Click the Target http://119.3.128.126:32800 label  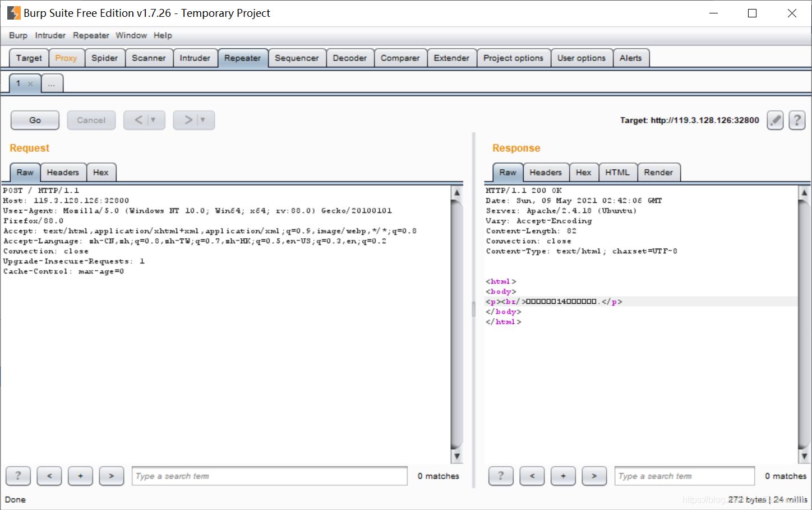click(x=689, y=120)
